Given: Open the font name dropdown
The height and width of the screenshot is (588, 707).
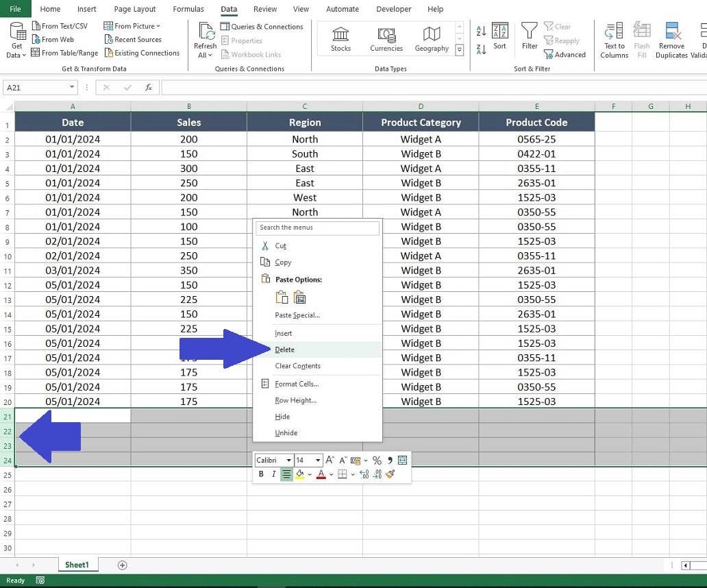Looking at the screenshot, I should click(x=288, y=460).
